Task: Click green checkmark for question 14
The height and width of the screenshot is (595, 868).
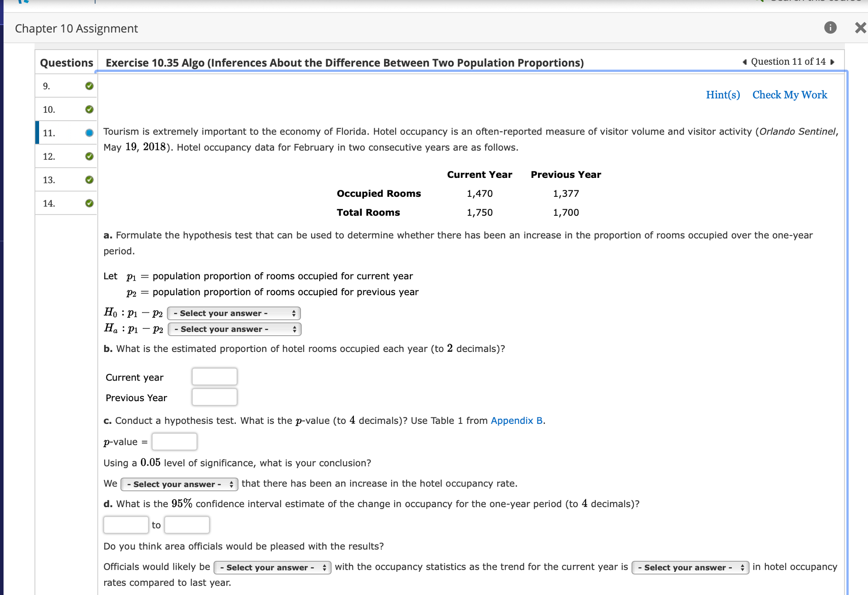Action: click(89, 204)
